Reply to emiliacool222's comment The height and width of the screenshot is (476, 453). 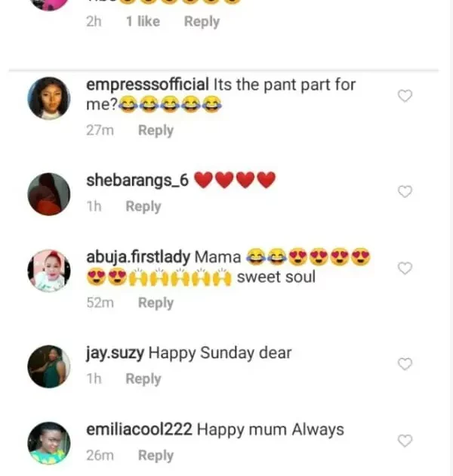click(x=156, y=455)
